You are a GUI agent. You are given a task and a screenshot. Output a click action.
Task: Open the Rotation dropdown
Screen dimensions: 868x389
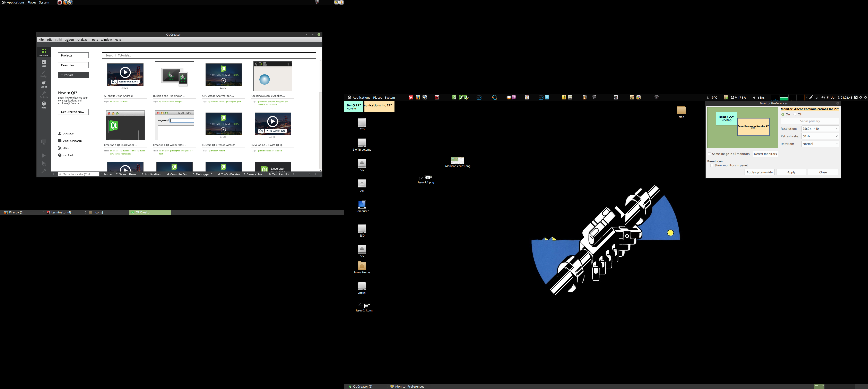point(820,144)
